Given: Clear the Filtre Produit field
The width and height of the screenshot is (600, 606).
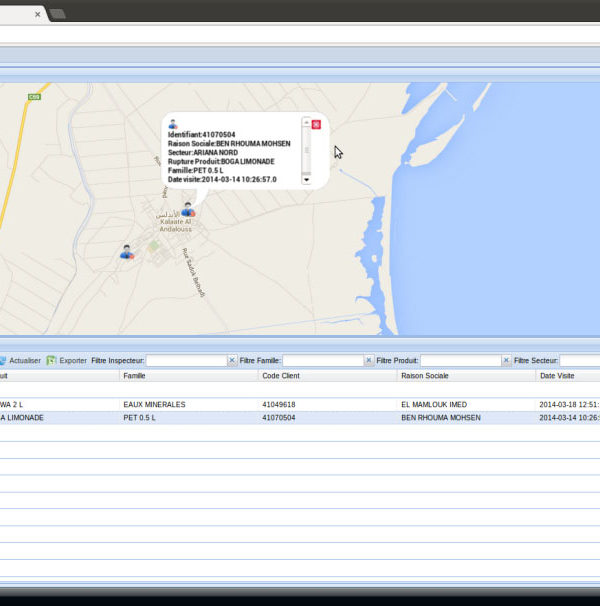Looking at the screenshot, I should click(505, 360).
